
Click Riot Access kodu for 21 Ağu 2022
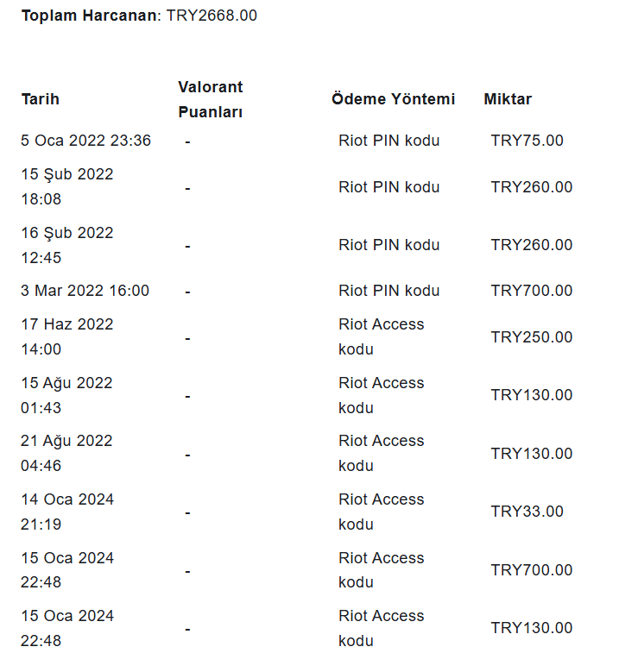pyautogui.click(x=381, y=453)
